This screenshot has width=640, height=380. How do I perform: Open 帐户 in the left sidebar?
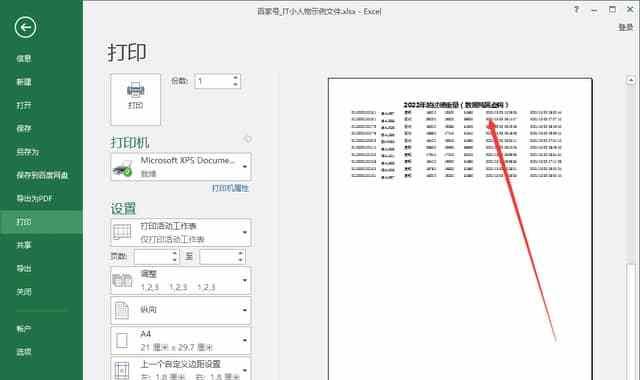[x=24, y=329]
